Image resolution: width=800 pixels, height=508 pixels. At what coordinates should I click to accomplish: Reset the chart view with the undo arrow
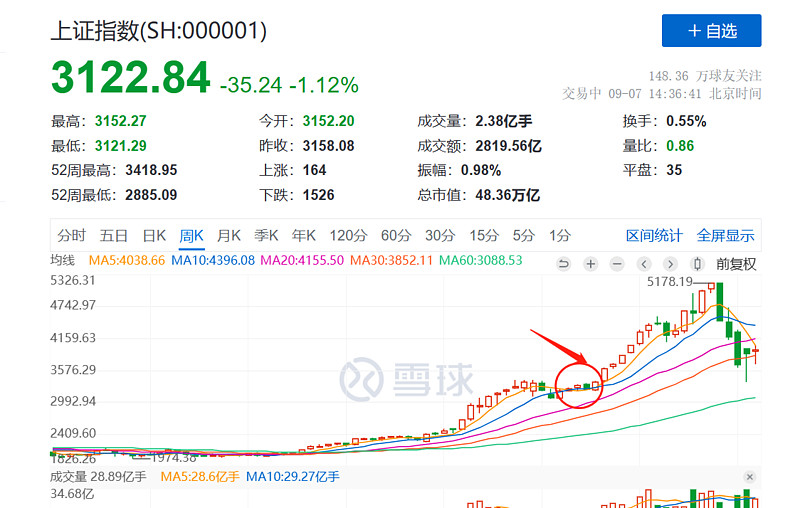coord(564,264)
